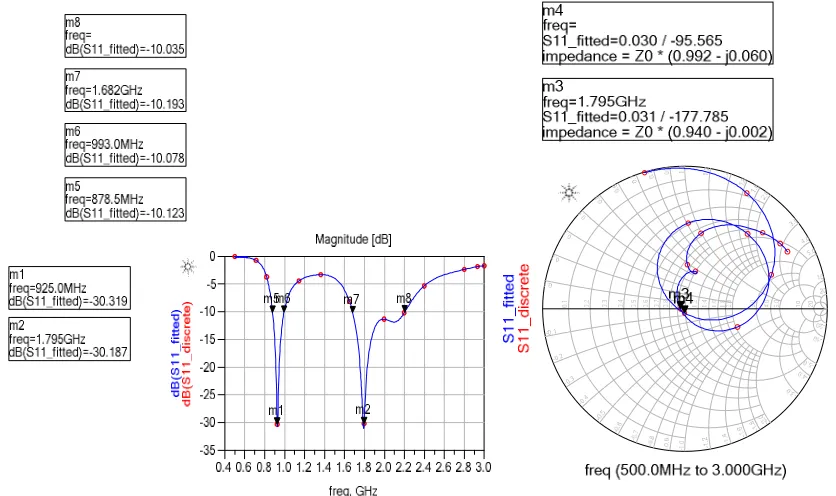Click the blue S11_fitted Smith chart label
Image resolution: width=836 pixels, height=496 pixels.
click(509, 308)
